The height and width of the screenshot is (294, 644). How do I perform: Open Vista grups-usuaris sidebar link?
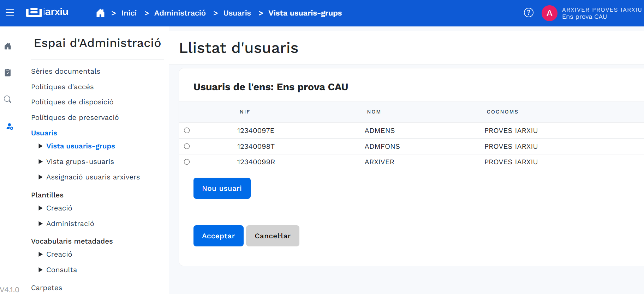click(80, 161)
